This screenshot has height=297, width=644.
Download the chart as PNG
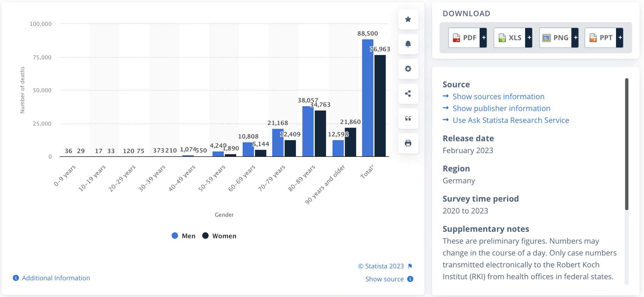point(555,38)
